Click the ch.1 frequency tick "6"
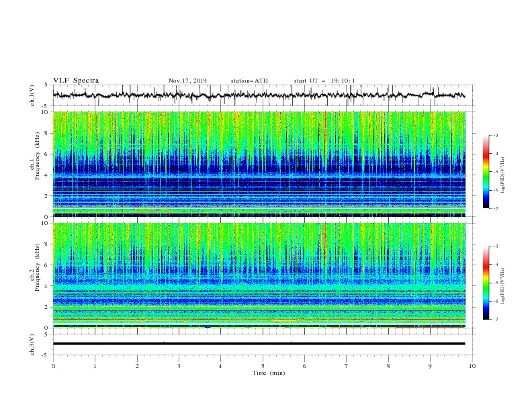Image resolution: width=532 pixels, height=411 pixels. coord(46,154)
